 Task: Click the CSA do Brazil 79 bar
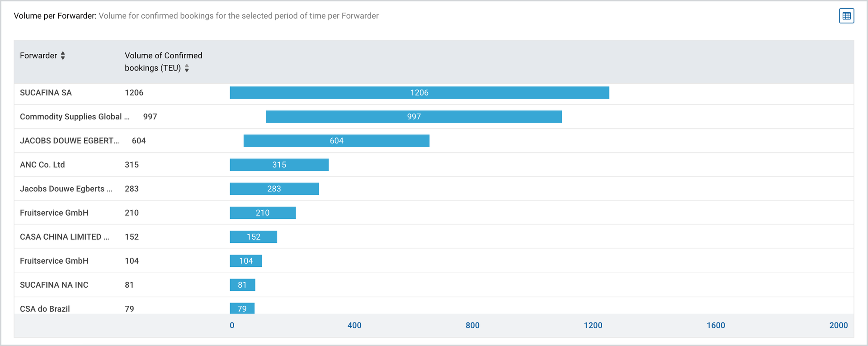pos(242,308)
